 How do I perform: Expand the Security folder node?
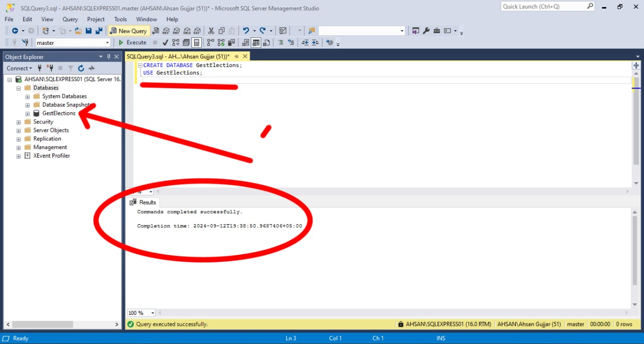19,122
